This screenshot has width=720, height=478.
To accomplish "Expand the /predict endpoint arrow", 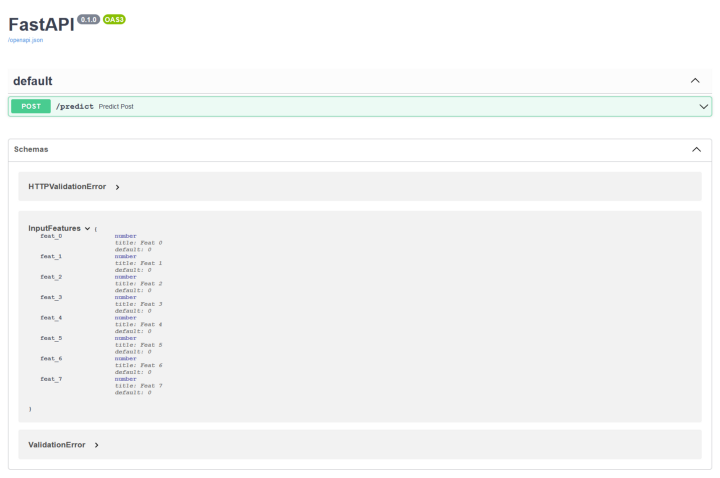I will pyautogui.click(x=703, y=107).
